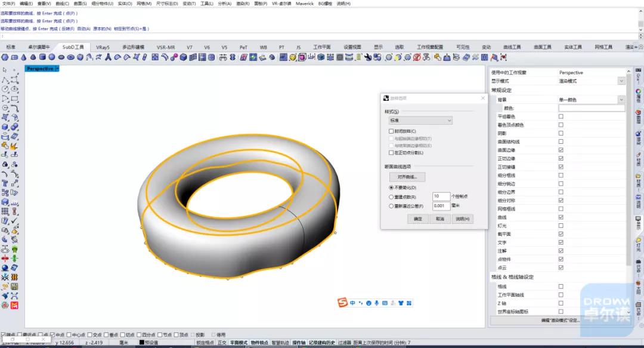
Task: Open 图层 layers panel tab on right edge
Action: tap(639, 116)
